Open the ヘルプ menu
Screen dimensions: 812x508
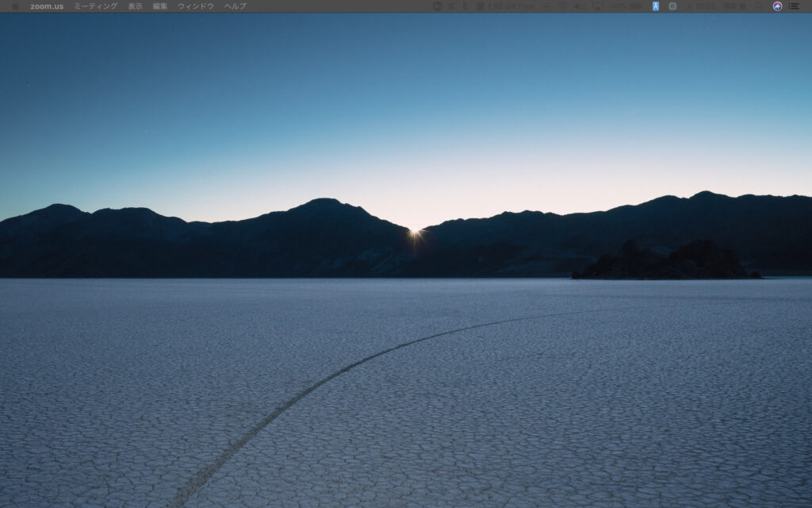[x=235, y=6]
